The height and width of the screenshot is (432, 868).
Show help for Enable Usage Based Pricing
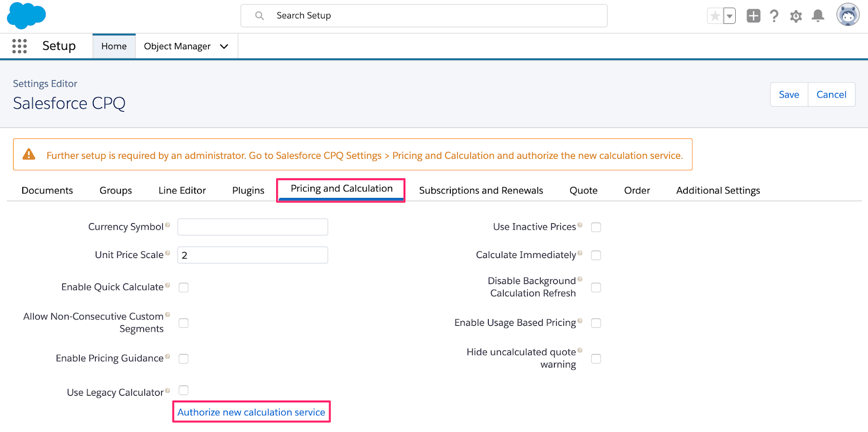click(580, 321)
